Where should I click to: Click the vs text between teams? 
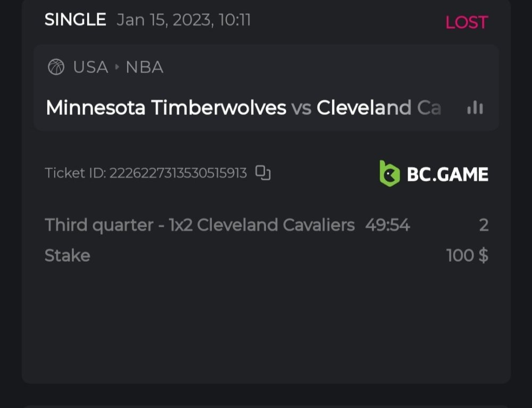[301, 108]
